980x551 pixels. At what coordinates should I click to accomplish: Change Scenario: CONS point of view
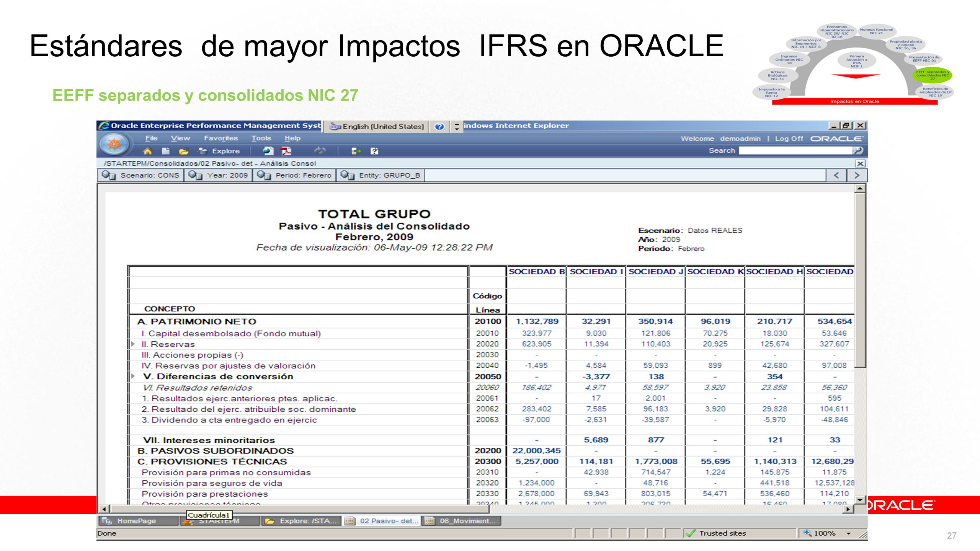point(140,175)
